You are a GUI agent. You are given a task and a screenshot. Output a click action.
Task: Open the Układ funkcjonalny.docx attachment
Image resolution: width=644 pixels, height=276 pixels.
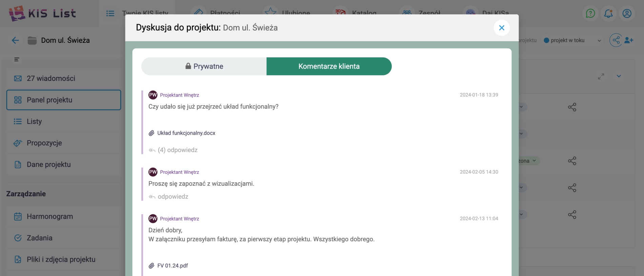pyautogui.click(x=186, y=133)
